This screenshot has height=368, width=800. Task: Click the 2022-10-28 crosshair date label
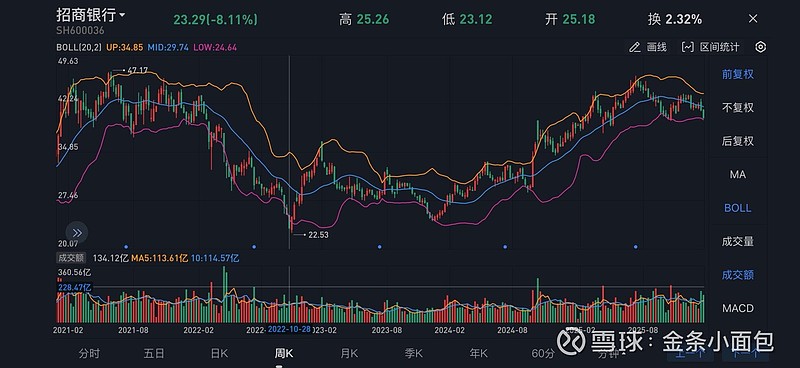click(x=289, y=329)
